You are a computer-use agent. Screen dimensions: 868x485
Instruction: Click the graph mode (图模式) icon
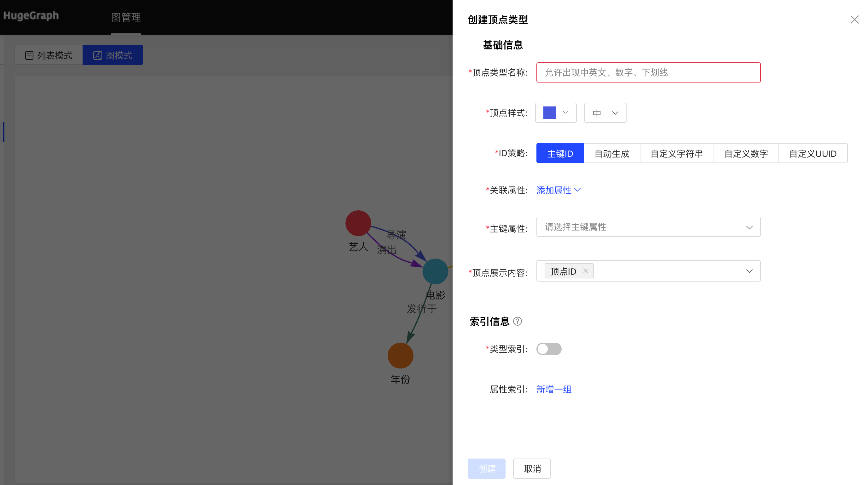(98, 55)
